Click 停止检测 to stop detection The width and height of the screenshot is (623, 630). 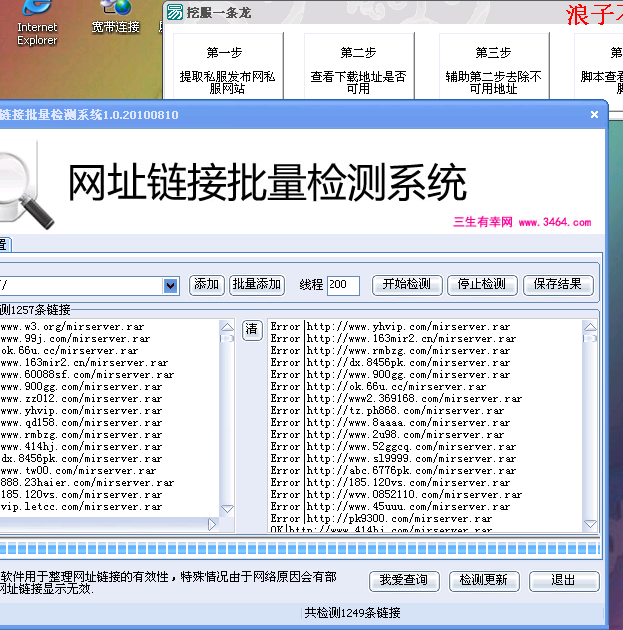click(x=481, y=285)
